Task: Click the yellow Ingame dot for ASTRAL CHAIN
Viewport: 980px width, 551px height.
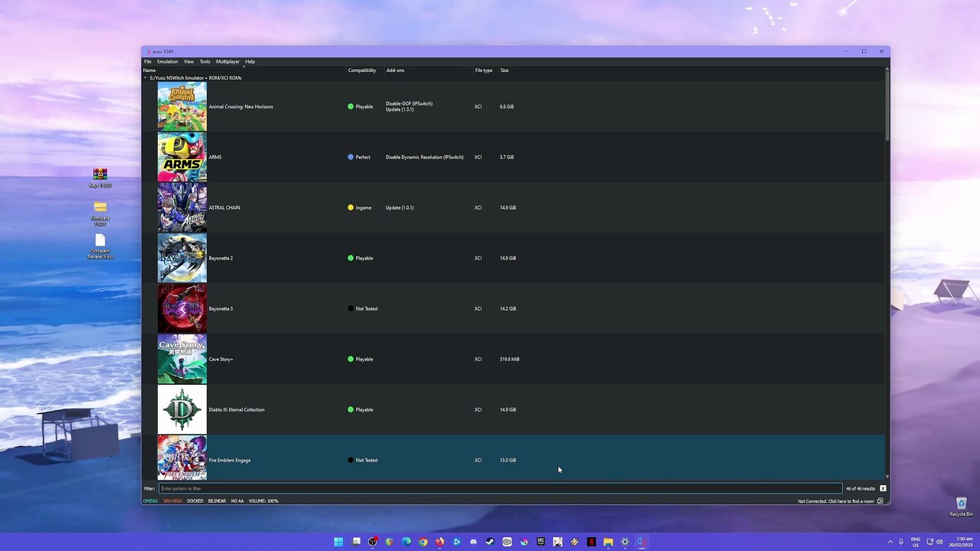Action: point(351,207)
